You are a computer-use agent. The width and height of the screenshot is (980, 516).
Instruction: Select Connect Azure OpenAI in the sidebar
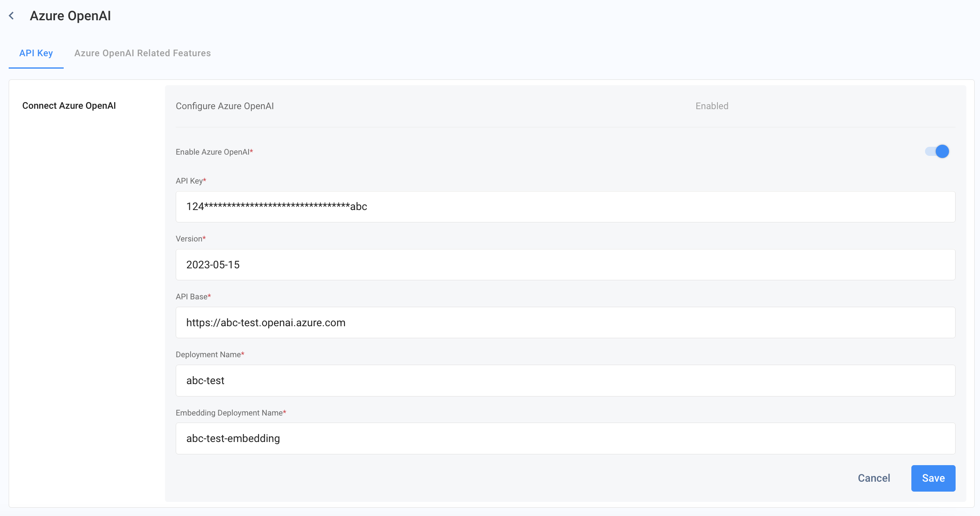click(x=69, y=106)
